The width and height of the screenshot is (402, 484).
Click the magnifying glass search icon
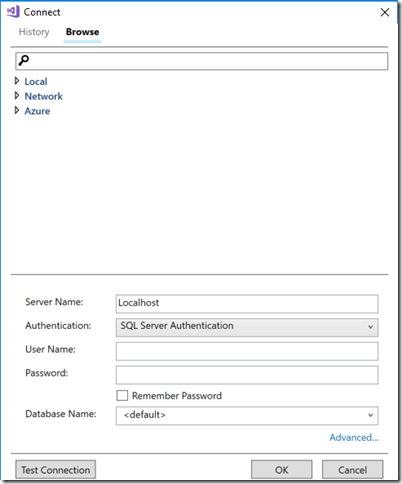24,60
